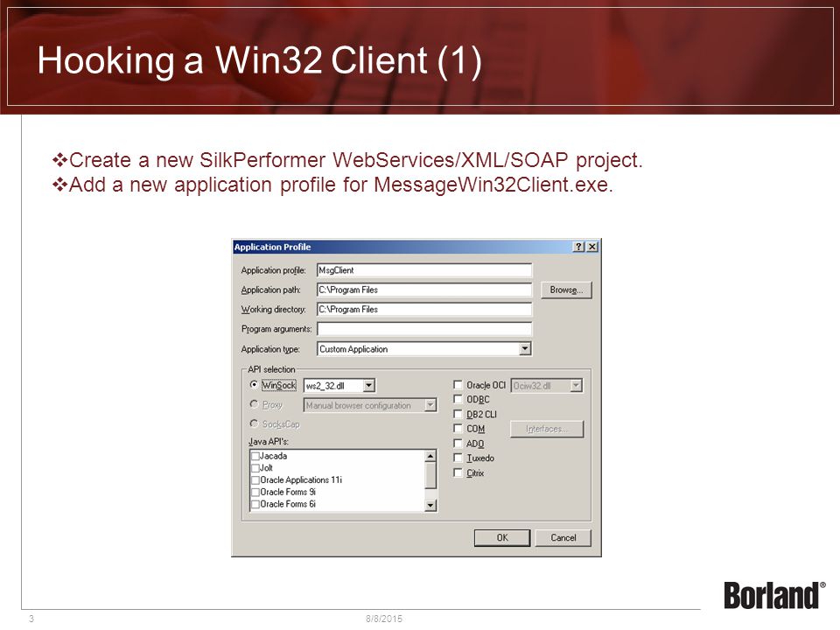Select the Proxy radio button
The height and width of the screenshot is (630, 840).
[254, 404]
